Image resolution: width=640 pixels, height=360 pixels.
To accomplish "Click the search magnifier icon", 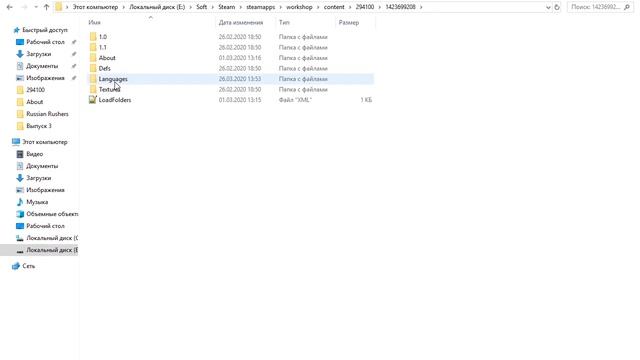I will point(627,7).
